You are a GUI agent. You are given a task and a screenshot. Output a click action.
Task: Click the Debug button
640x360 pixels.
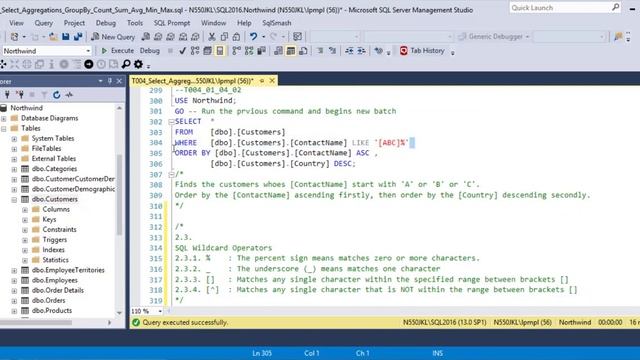point(150,51)
